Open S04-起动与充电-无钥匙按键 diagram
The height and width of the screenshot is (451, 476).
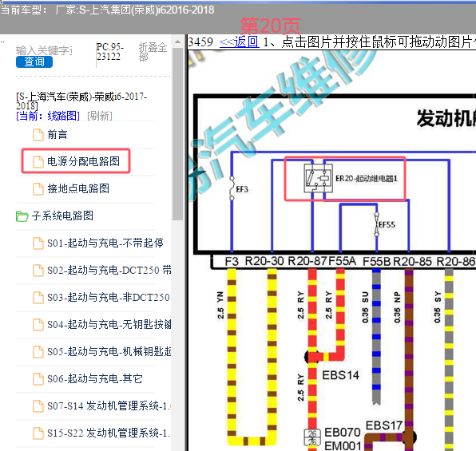[109, 324]
